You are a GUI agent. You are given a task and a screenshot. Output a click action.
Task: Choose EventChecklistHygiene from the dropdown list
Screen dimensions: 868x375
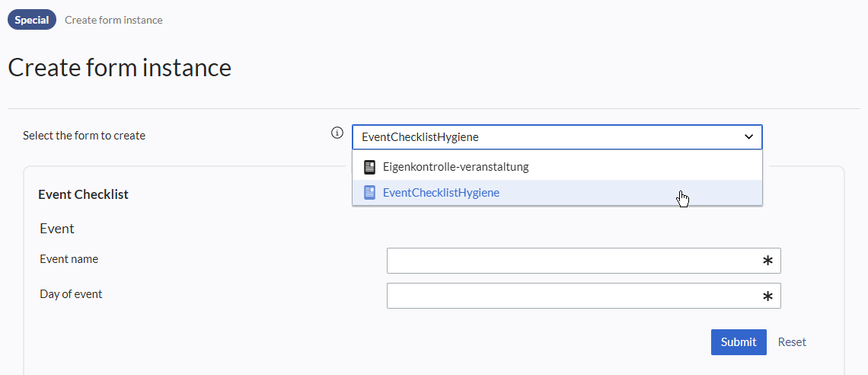click(557, 193)
